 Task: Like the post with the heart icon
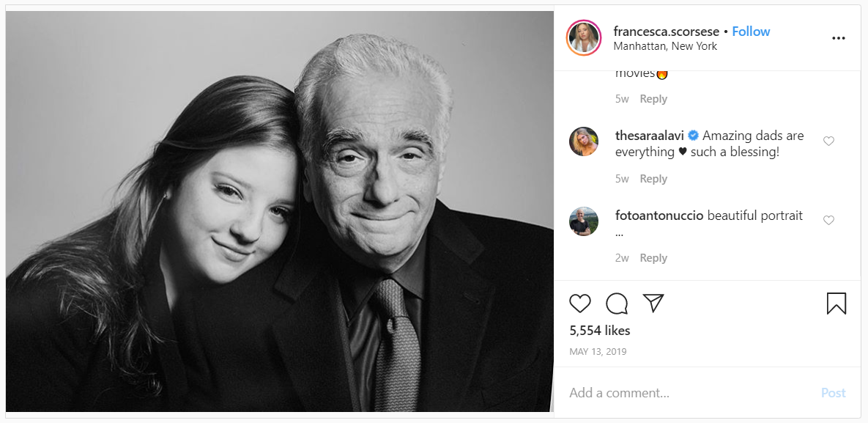click(x=580, y=304)
